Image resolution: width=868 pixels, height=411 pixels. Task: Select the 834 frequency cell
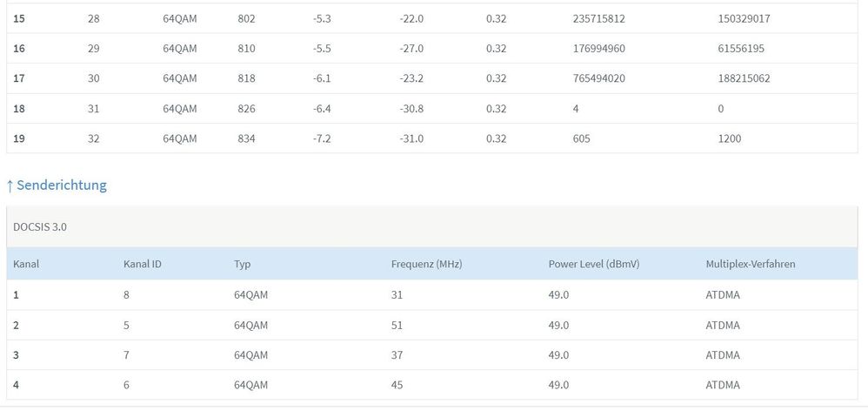246,138
